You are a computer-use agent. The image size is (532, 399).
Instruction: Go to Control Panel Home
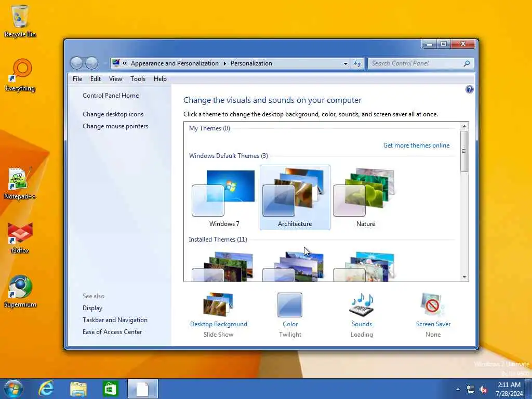tap(111, 96)
